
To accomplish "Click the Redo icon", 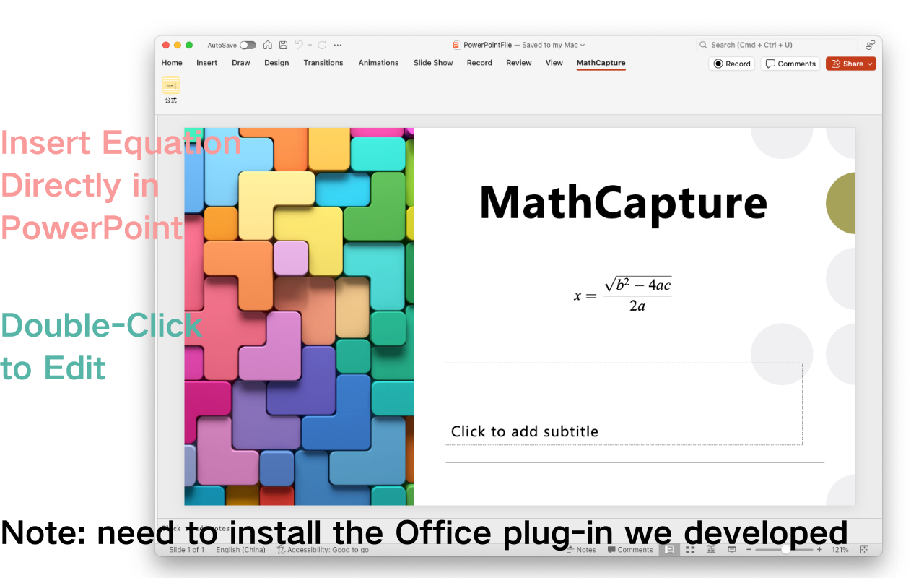I will (x=322, y=44).
